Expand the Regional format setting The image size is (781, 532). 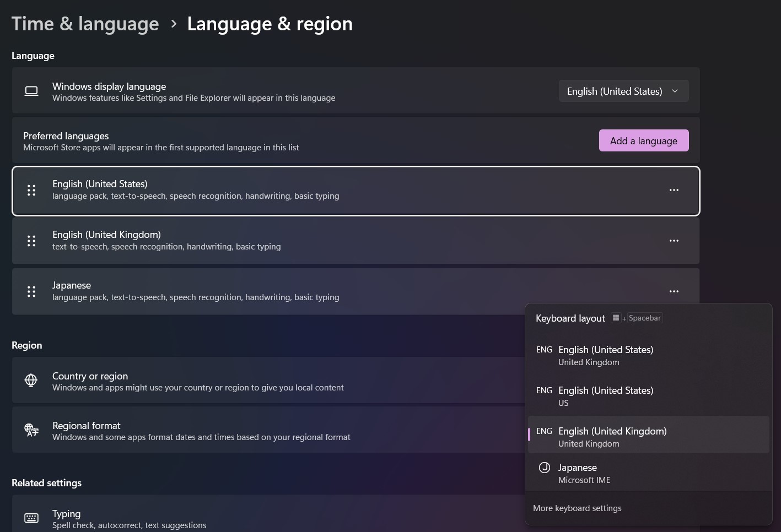pos(268,430)
